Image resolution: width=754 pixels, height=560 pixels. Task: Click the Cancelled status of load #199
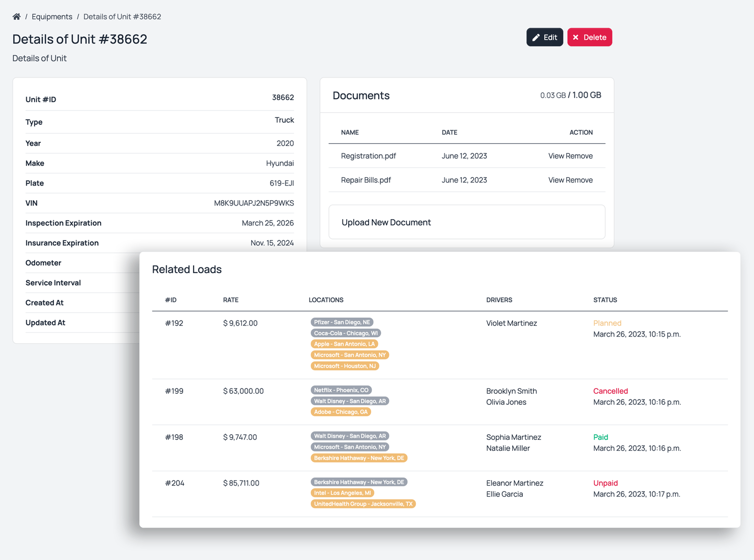point(610,391)
